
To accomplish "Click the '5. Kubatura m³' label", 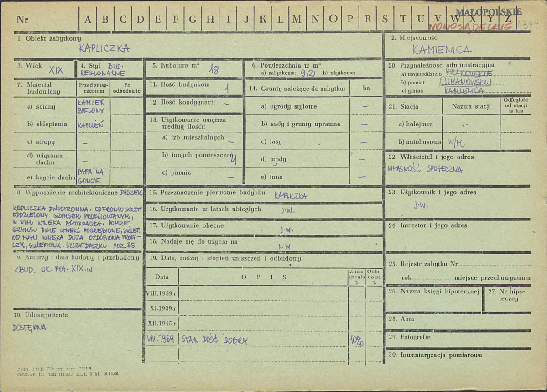I will (176, 65).
